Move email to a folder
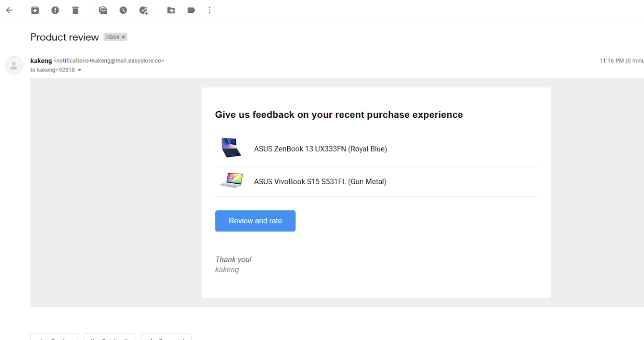This screenshot has height=340, width=644. coord(171,10)
